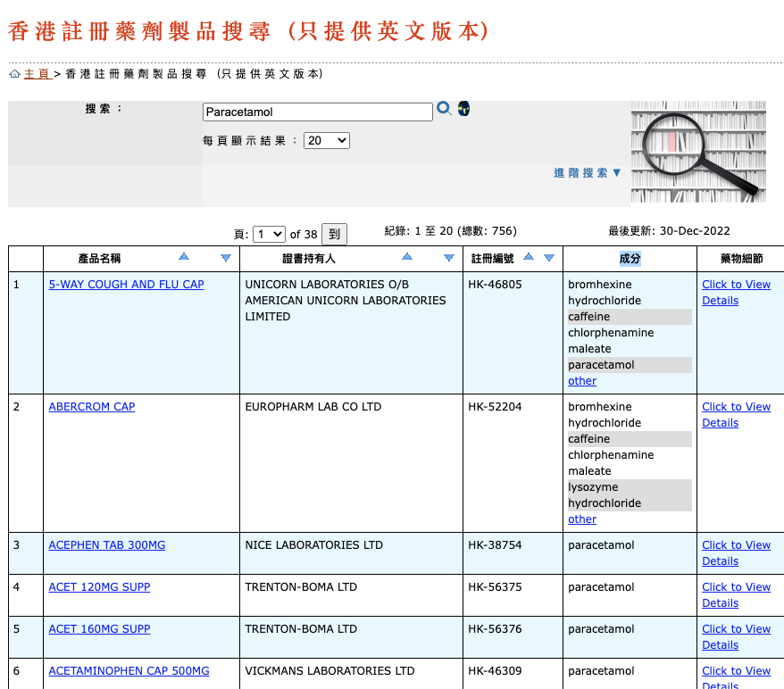
Task: Click the magnifier search icon
Action: click(444, 109)
